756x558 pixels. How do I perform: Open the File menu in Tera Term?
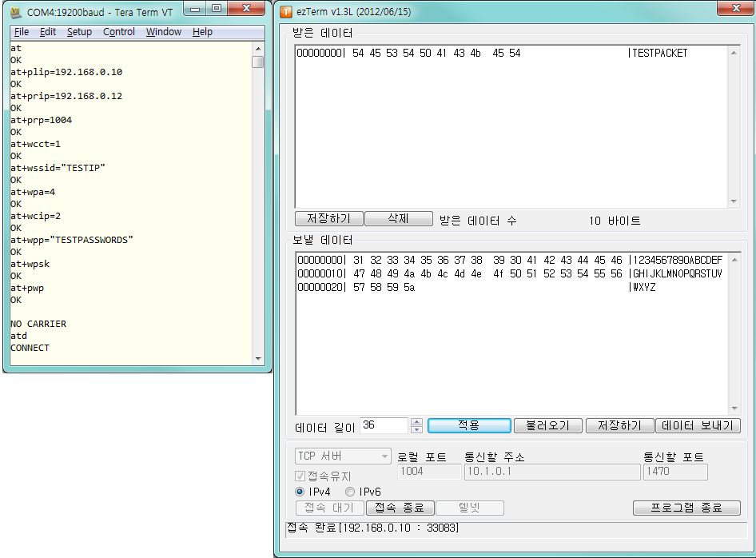pos(22,32)
